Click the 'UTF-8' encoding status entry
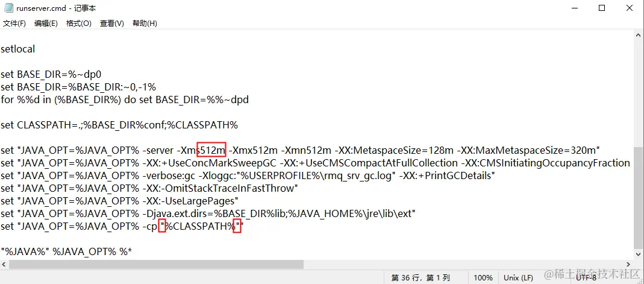 click(586, 278)
